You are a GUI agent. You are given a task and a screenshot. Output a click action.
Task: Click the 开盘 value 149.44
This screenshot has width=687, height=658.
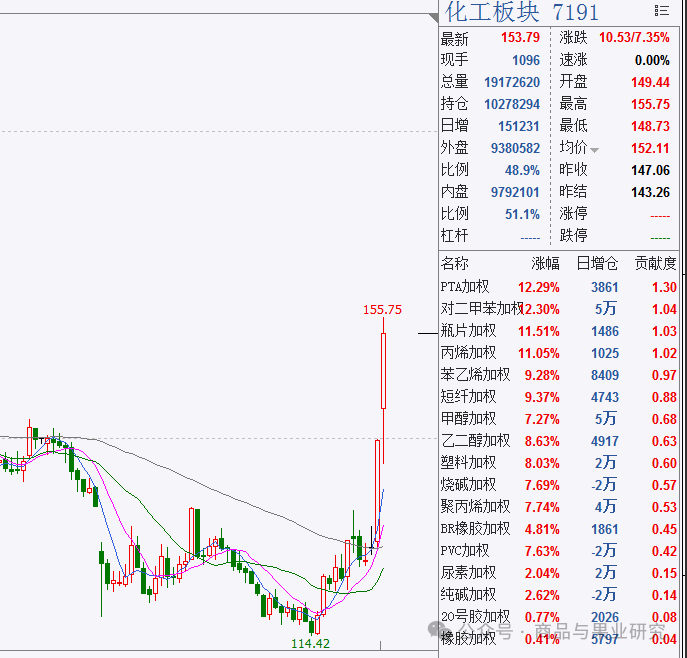click(x=650, y=82)
